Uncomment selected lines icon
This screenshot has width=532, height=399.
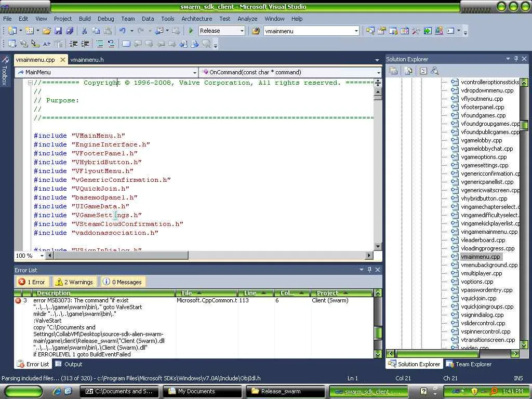pos(111,44)
